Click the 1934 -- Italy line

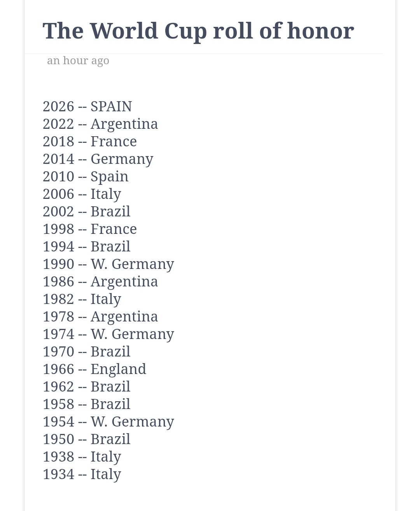82,474
